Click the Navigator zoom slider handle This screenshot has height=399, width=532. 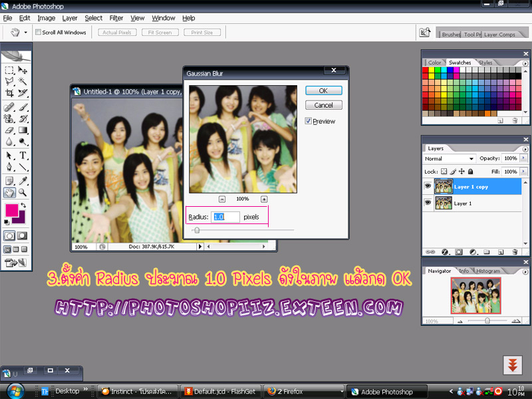pyautogui.click(x=487, y=321)
